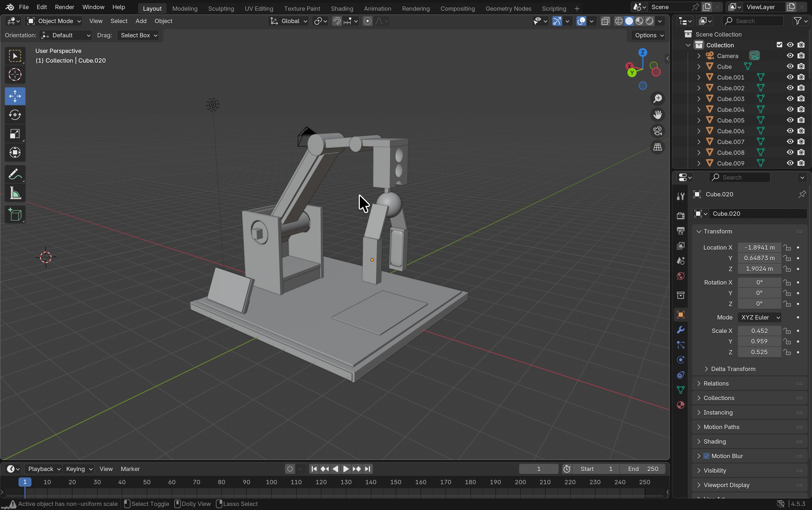The image size is (812, 510).
Task: Select the Rotate tool in the toolbar
Action: [x=15, y=115]
